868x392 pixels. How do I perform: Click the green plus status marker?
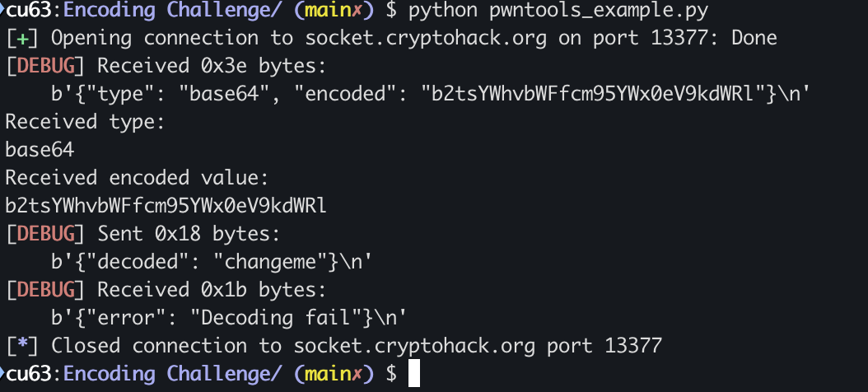[17, 39]
